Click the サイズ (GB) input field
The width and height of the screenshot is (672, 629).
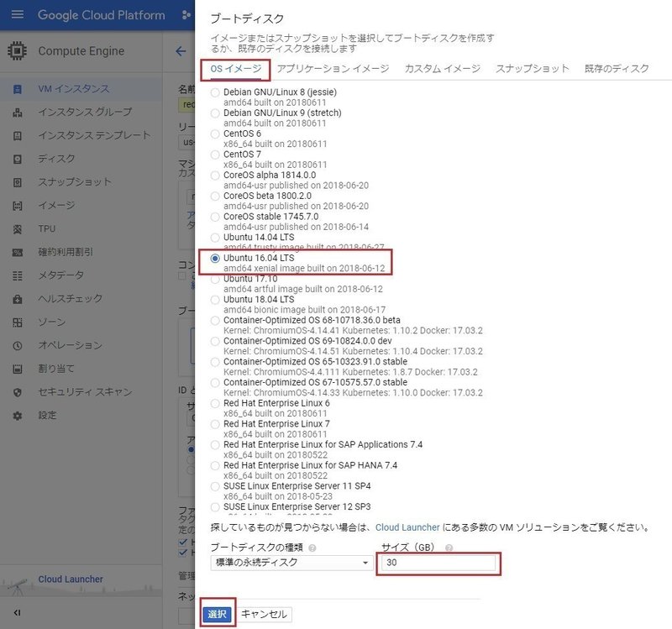[437, 563]
